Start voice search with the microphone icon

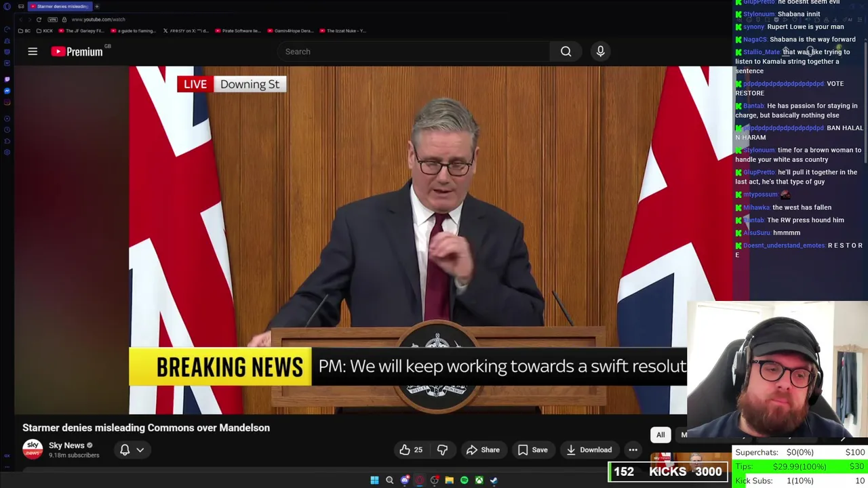point(600,52)
